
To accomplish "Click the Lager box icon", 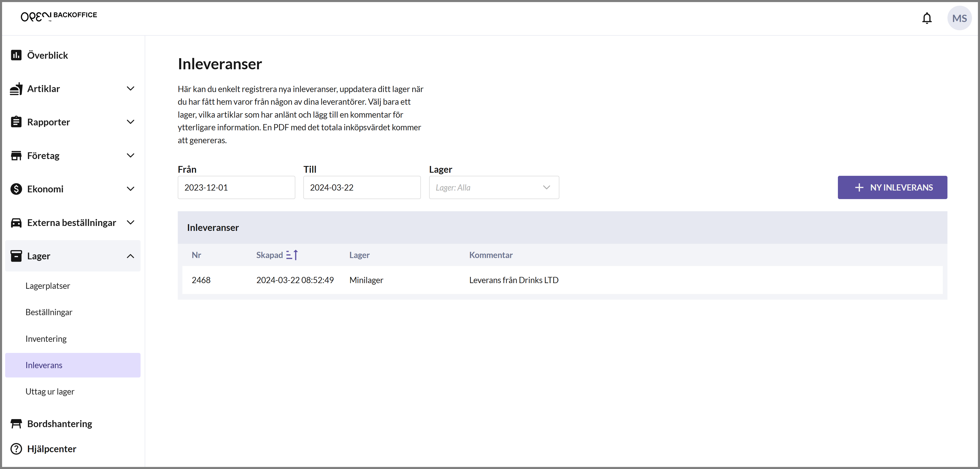I will coord(16,256).
